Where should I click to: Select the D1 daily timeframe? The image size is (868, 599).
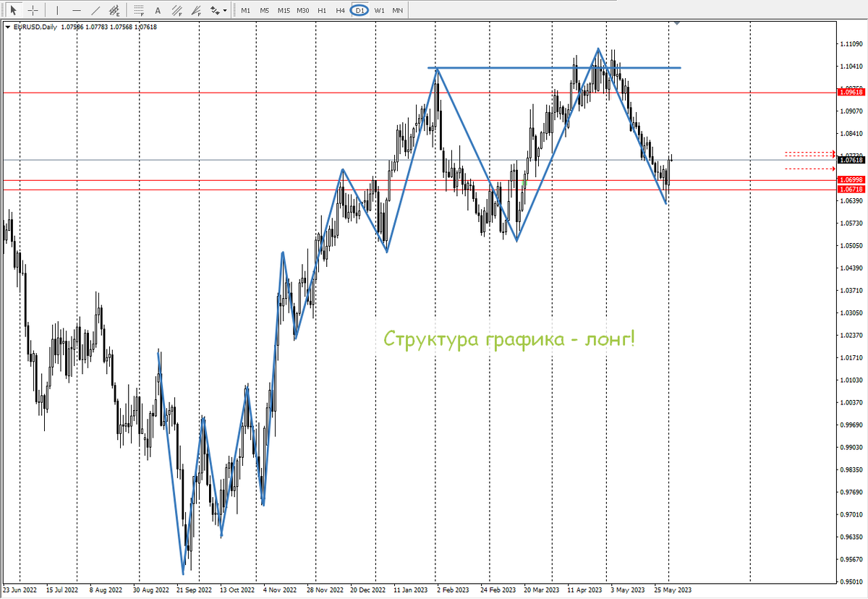(x=359, y=10)
